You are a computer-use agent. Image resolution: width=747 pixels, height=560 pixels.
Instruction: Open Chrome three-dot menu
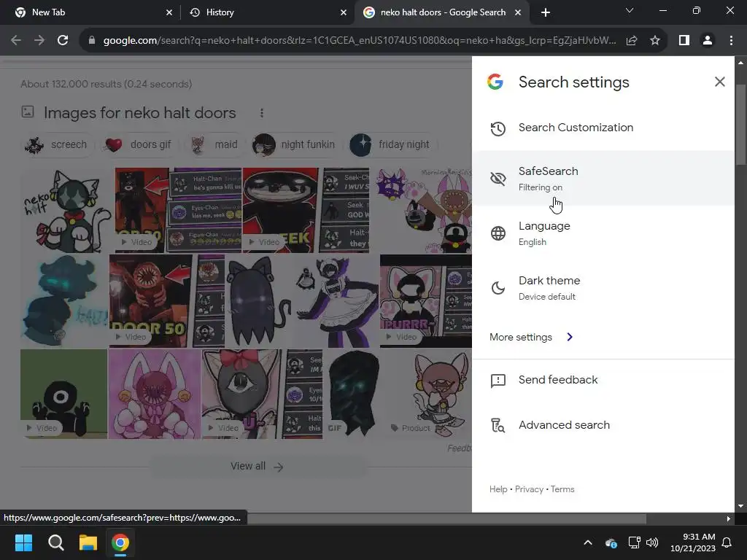click(731, 41)
